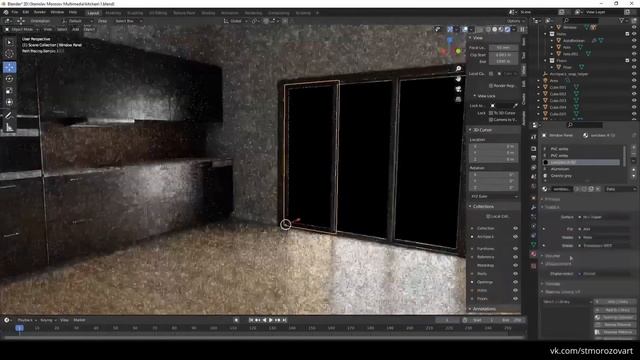Switch to the Layout workspace tab
This screenshot has height=360, width=640.
coord(93,13)
